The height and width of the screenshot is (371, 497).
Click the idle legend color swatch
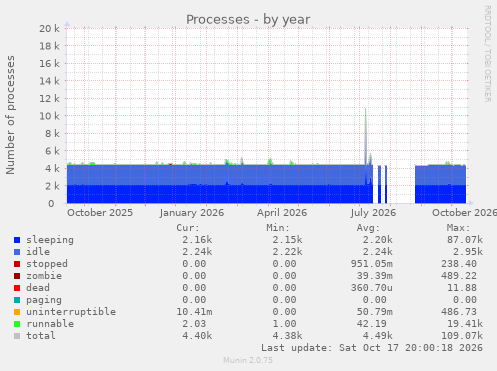point(17,252)
